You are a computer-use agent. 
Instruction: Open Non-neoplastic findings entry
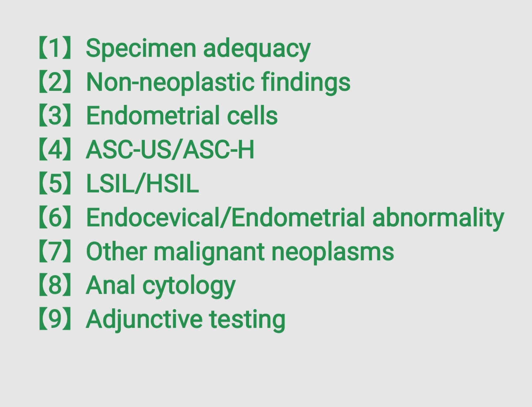click(x=218, y=82)
